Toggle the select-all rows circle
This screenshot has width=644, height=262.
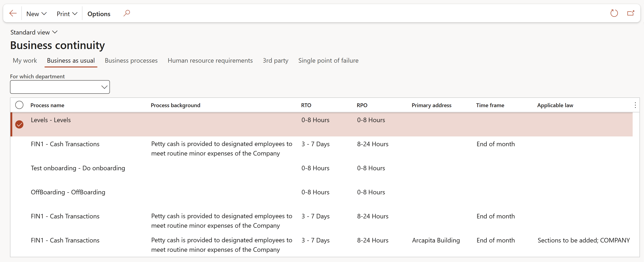point(19,105)
